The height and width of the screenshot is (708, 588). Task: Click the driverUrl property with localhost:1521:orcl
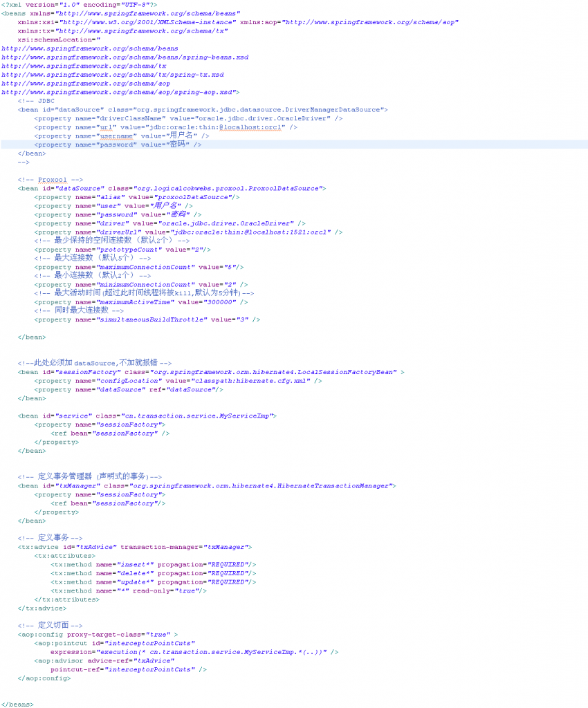(x=188, y=232)
